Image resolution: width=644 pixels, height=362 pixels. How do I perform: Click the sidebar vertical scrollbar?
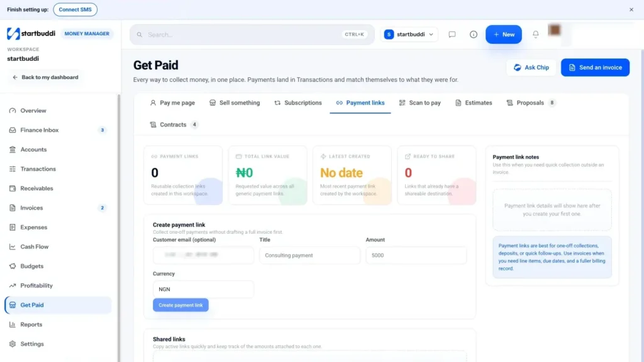pos(119,228)
